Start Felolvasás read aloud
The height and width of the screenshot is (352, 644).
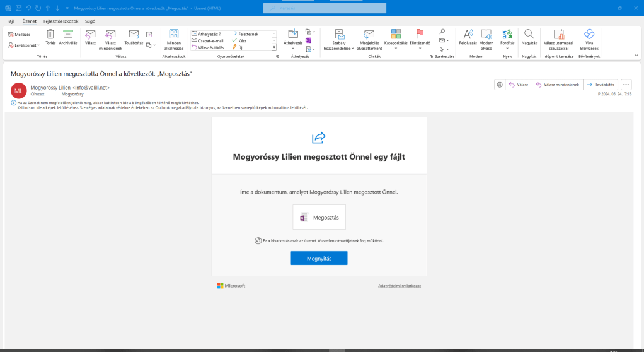468,35
